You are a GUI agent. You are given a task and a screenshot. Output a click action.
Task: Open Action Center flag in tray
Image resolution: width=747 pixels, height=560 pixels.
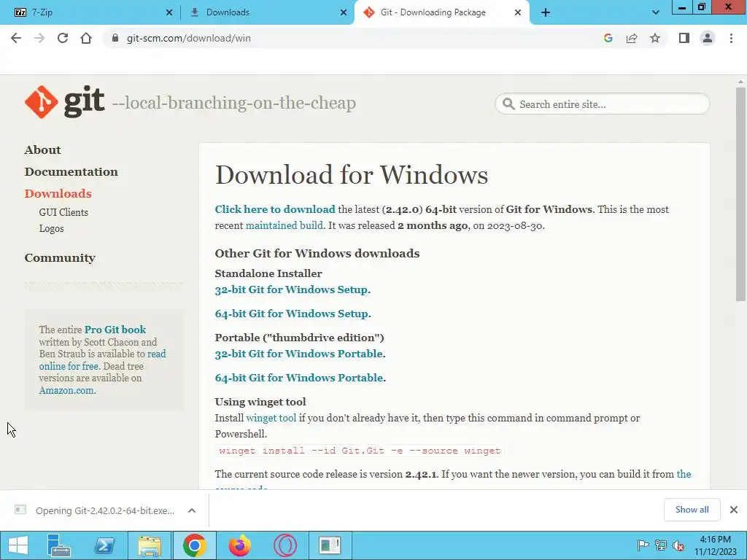pos(643,545)
